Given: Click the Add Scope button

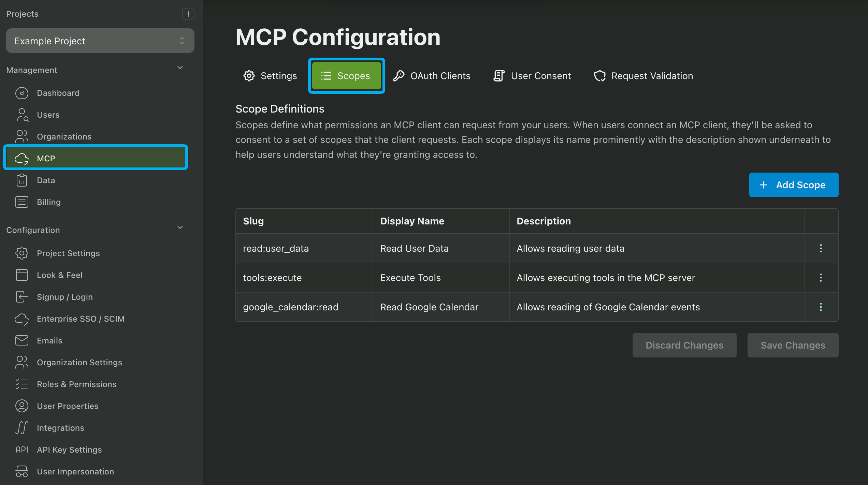Looking at the screenshot, I should (x=794, y=185).
